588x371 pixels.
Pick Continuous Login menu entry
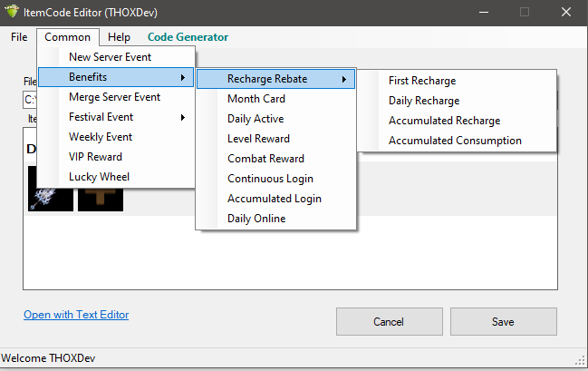coord(269,179)
